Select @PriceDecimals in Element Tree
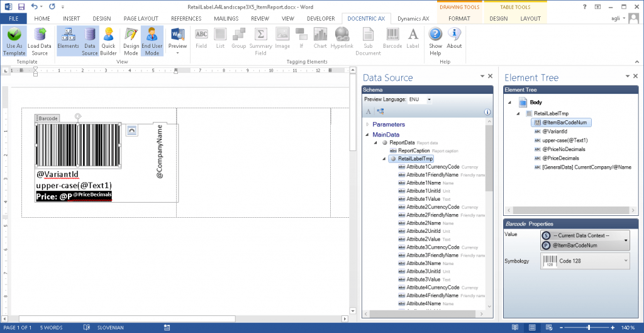The image size is (644, 333). coord(556,158)
